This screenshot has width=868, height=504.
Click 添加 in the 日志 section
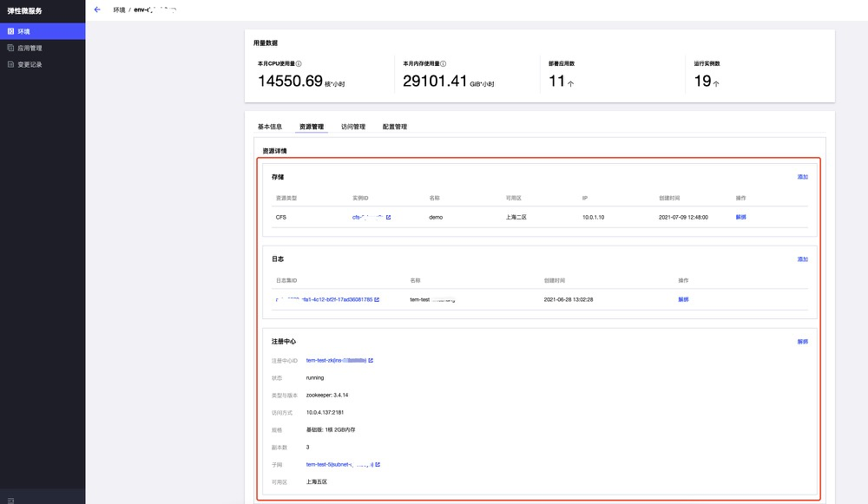[802, 259]
